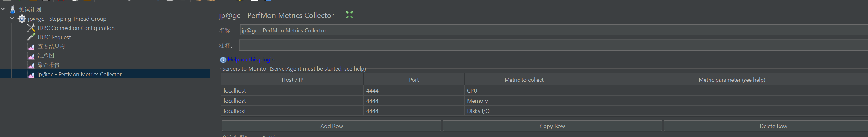Open 聚合报告 listener
This screenshot has width=868, height=137.
pyautogui.click(x=49, y=65)
